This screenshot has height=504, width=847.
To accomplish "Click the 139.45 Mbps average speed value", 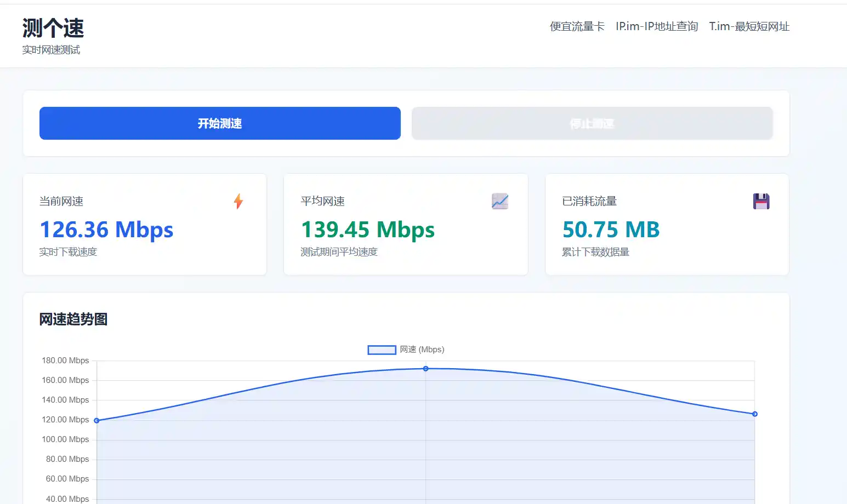I will (x=368, y=230).
